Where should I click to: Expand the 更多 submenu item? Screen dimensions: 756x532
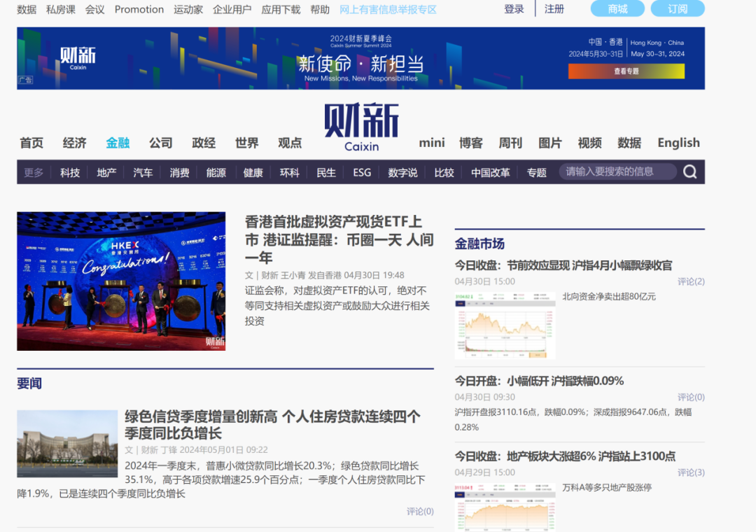tap(34, 172)
